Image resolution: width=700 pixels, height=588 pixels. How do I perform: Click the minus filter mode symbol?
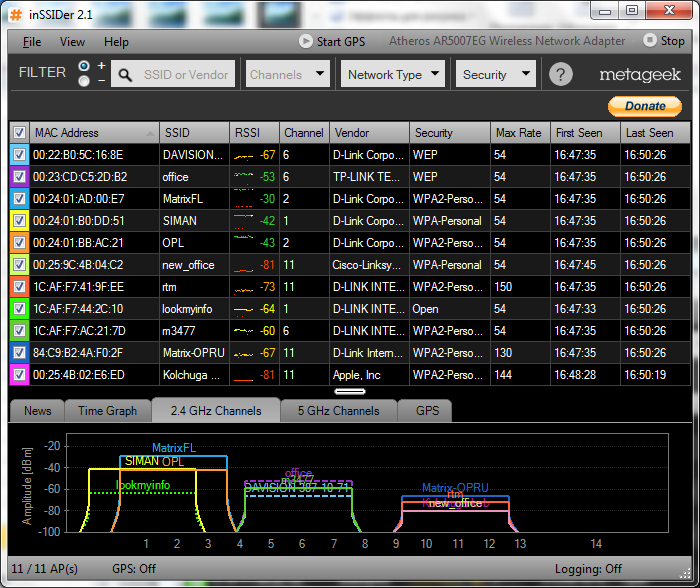pyautogui.click(x=102, y=81)
